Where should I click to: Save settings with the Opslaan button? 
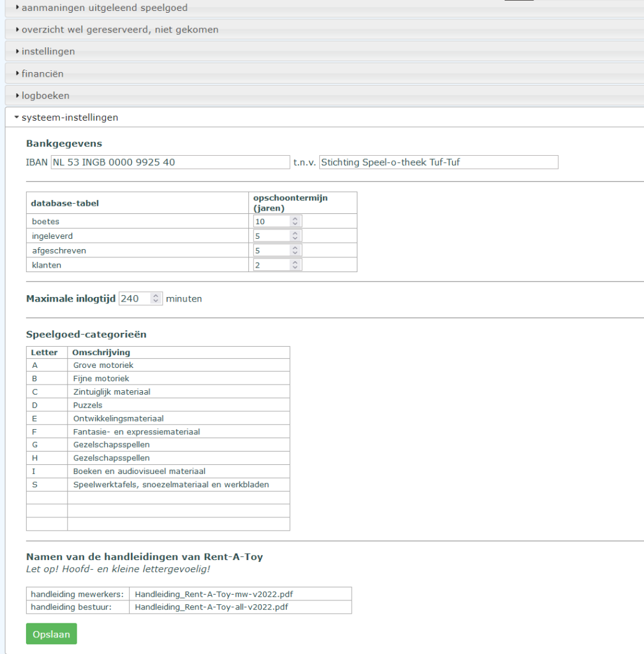click(x=51, y=634)
